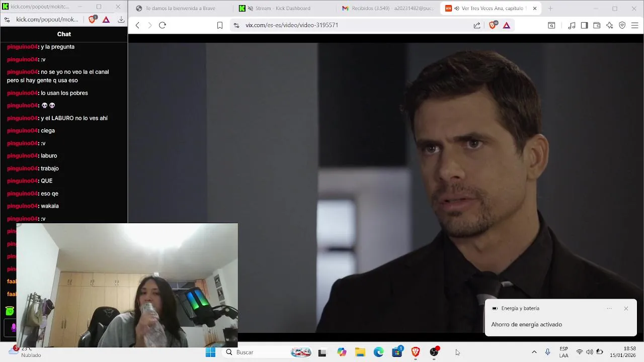
Task: Open Brave Shields in the vix.com window
Action: (x=493, y=25)
